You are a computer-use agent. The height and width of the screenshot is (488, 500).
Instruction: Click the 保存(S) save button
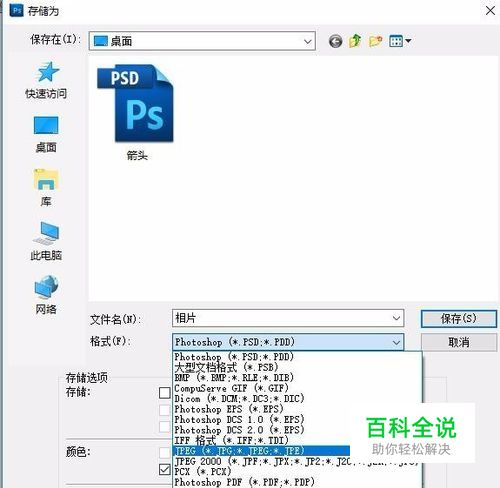(459, 319)
